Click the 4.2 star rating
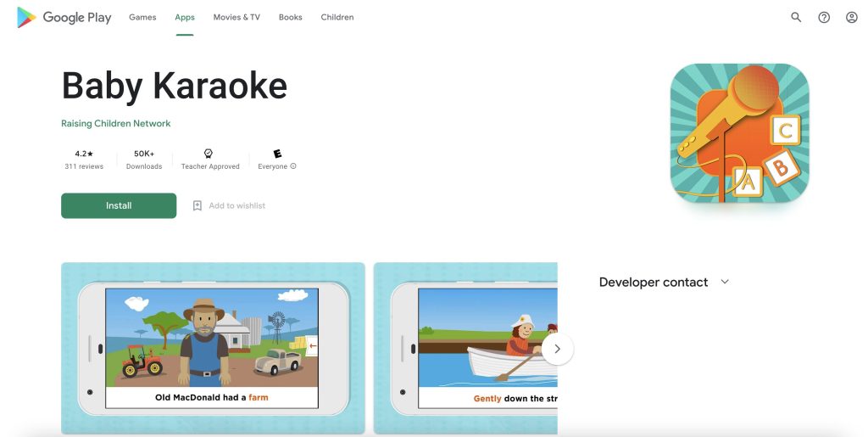Screen dimensions: 868x437 (84, 154)
